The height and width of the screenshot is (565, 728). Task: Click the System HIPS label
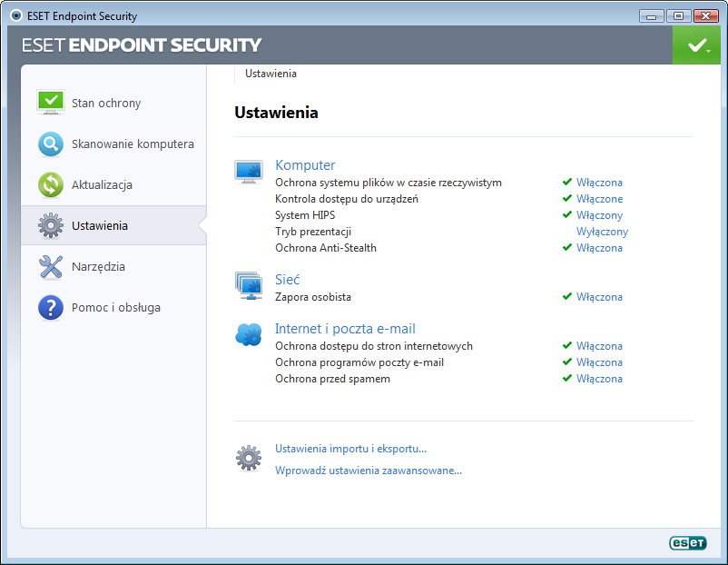305,215
